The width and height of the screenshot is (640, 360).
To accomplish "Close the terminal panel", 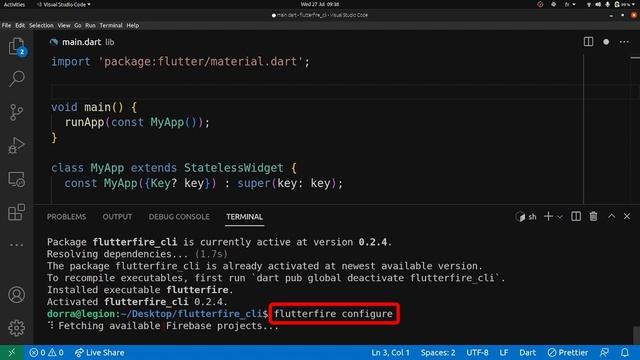I will coord(627,216).
